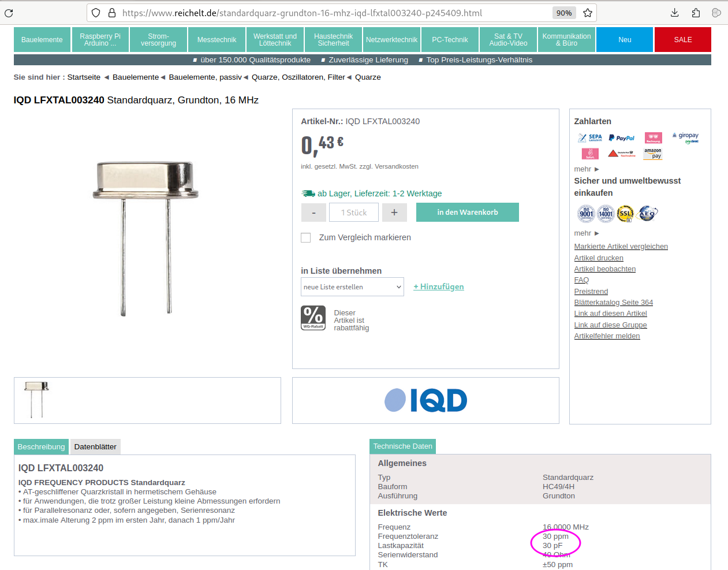Click Link auf diese Gruppe

(610, 325)
